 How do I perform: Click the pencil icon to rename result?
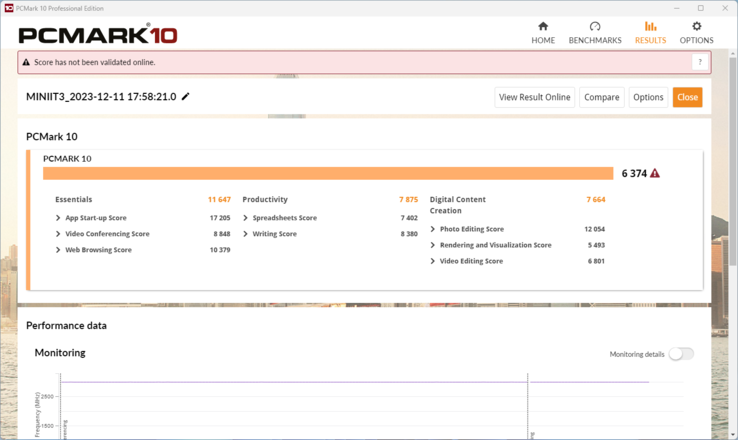185,96
